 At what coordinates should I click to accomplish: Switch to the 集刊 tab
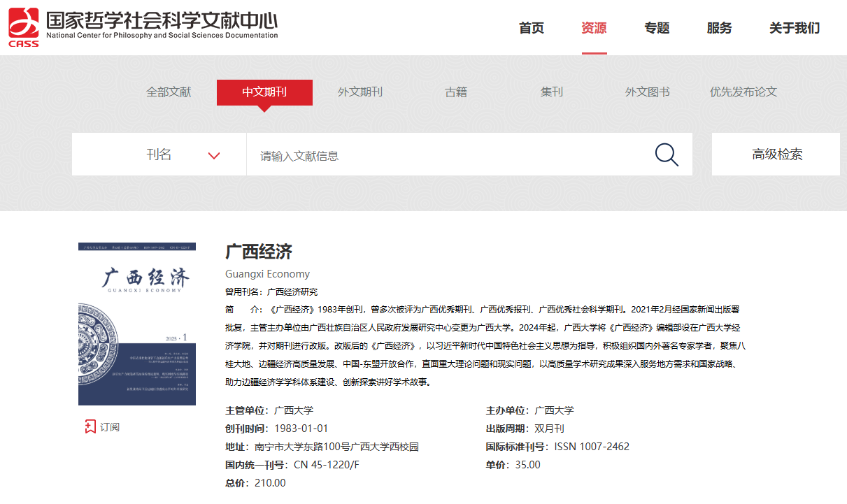point(551,92)
